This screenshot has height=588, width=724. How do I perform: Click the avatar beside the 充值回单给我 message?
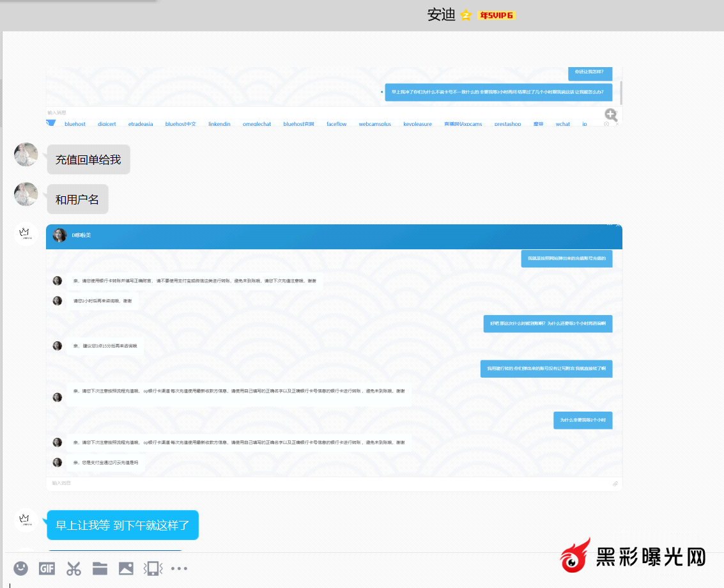(26, 155)
